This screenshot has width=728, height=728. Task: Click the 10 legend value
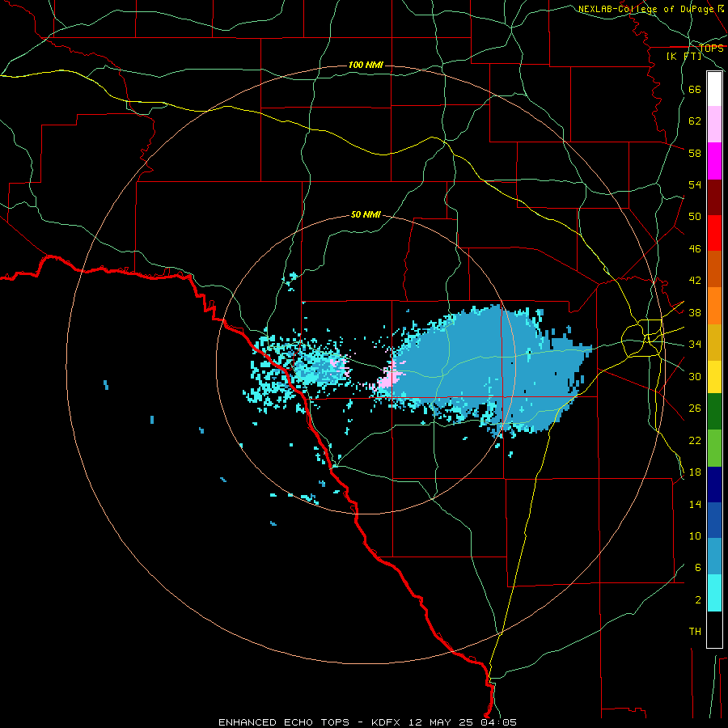click(695, 536)
